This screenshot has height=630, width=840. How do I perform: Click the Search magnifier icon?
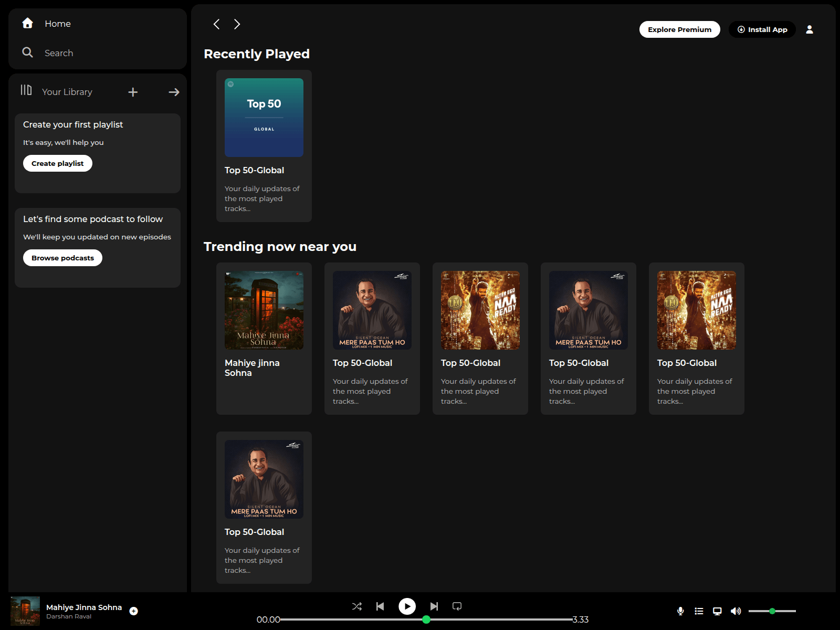click(27, 52)
